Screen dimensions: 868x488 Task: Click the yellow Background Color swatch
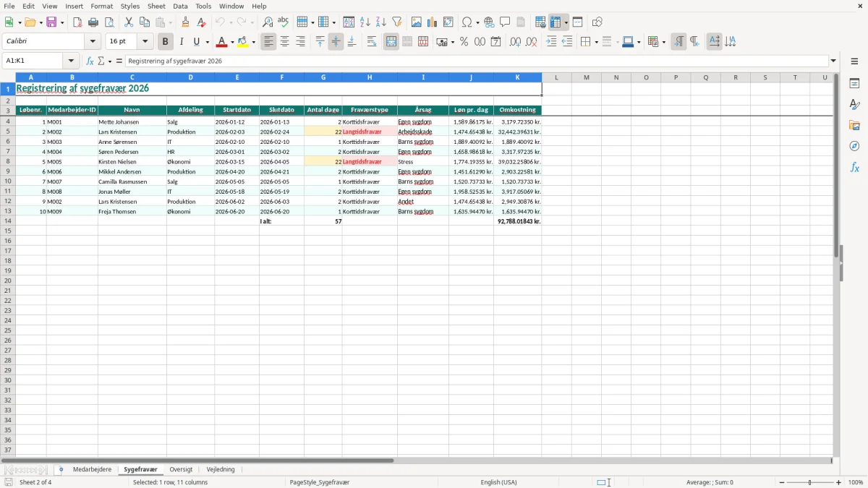pyautogui.click(x=243, y=42)
